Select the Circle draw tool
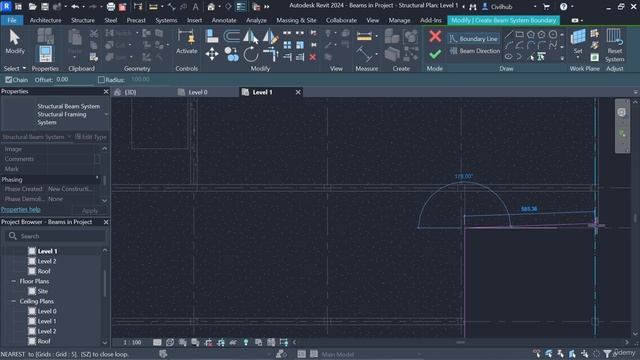Viewport: 640px width, 360px height. (553, 35)
